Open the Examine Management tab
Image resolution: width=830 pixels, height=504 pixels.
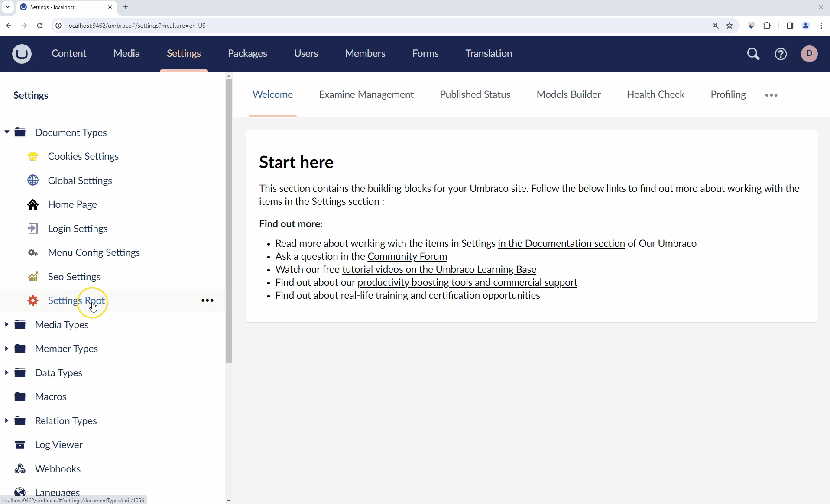tap(366, 94)
